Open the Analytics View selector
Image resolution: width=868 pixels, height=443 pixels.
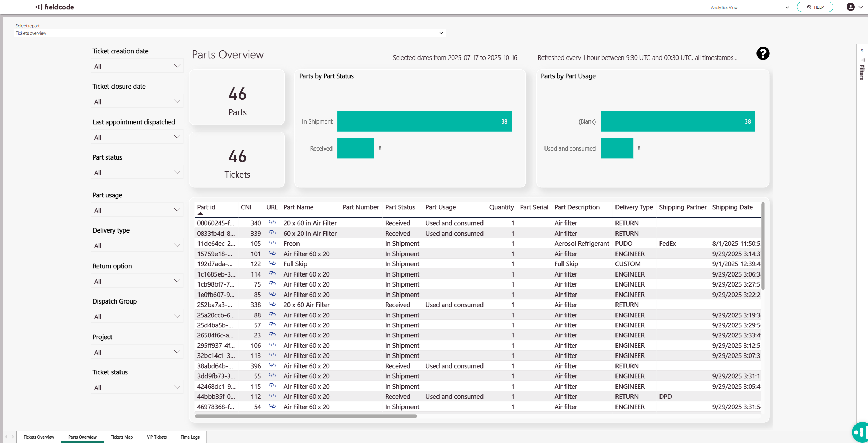tap(750, 7)
